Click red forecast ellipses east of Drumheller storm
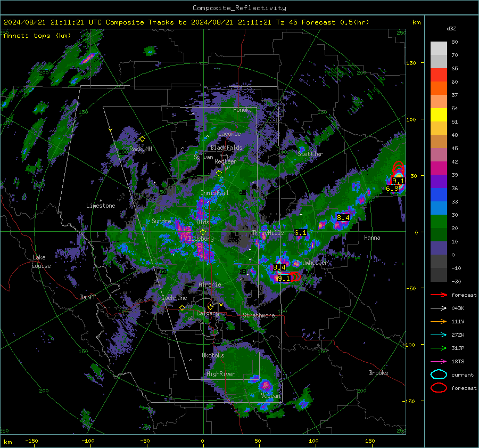This screenshot has height=448, width=479. coord(295,277)
